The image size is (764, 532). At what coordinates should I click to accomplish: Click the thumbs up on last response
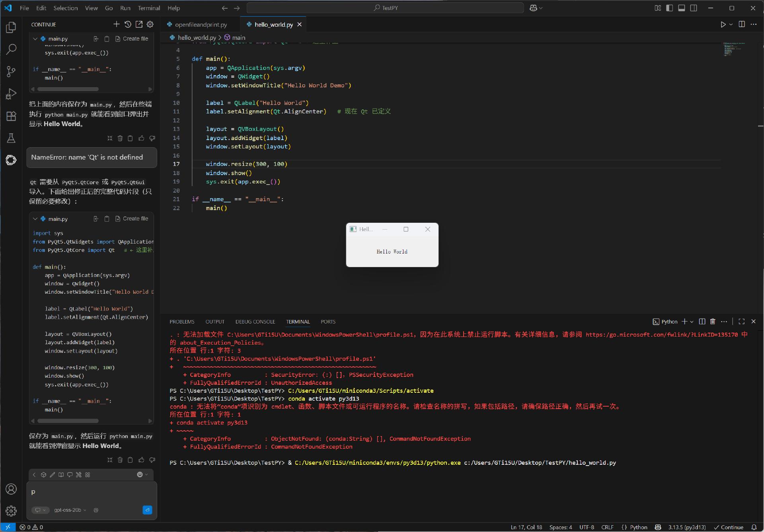tap(141, 460)
